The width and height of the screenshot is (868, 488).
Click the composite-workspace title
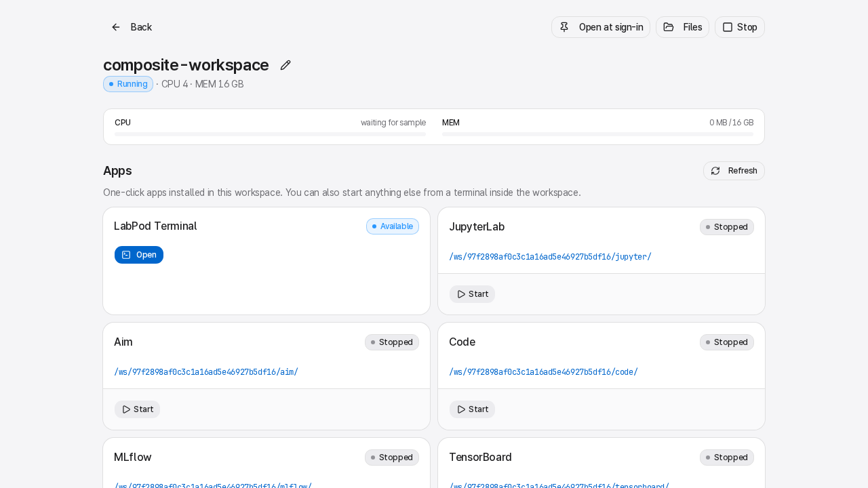pyautogui.click(x=186, y=65)
